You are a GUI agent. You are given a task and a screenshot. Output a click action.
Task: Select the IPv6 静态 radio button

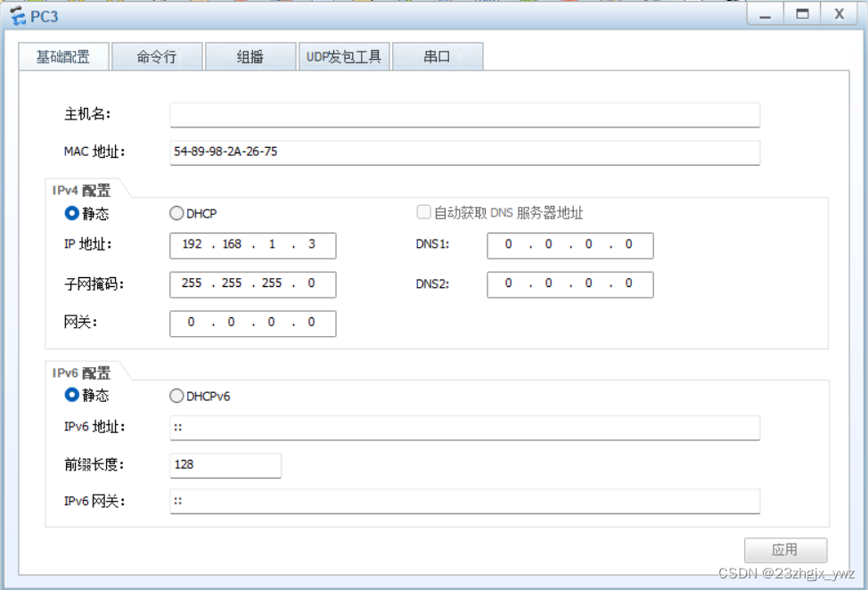click(71, 395)
